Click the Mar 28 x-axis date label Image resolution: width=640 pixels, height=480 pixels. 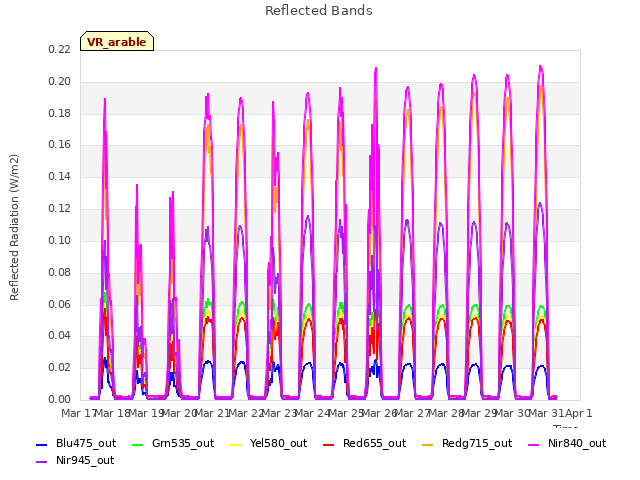pos(446,413)
